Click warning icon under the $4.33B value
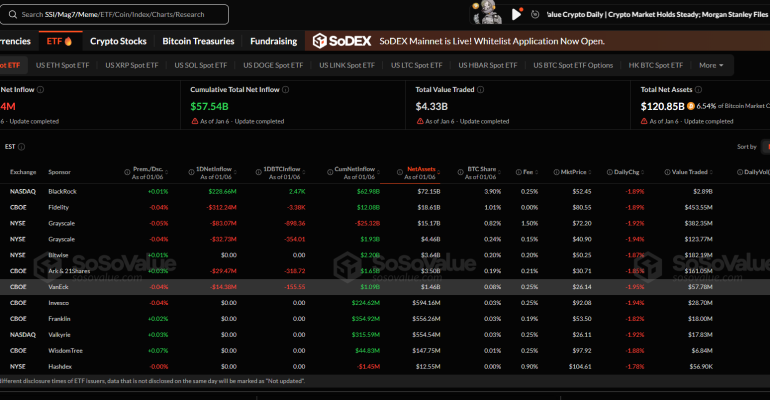 click(420, 121)
